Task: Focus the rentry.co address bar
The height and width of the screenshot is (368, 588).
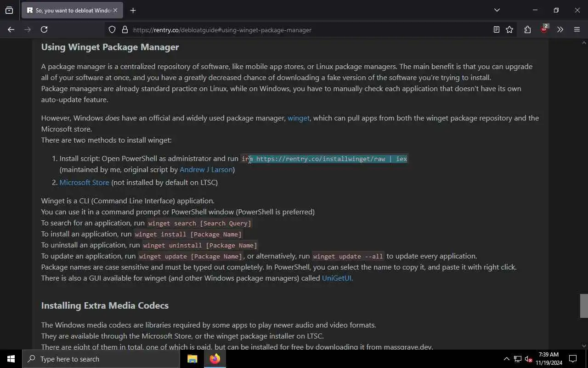Action: pyautogui.click(x=310, y=29)
